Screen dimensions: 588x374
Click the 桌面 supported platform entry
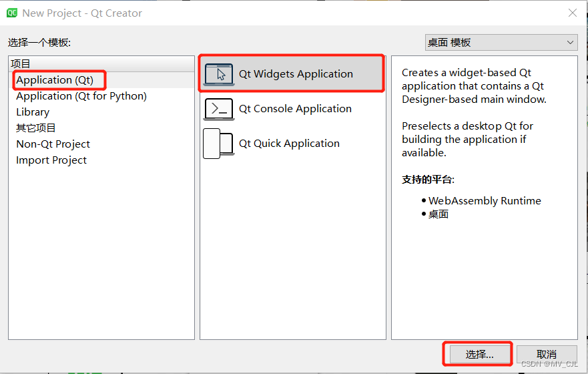438,214
